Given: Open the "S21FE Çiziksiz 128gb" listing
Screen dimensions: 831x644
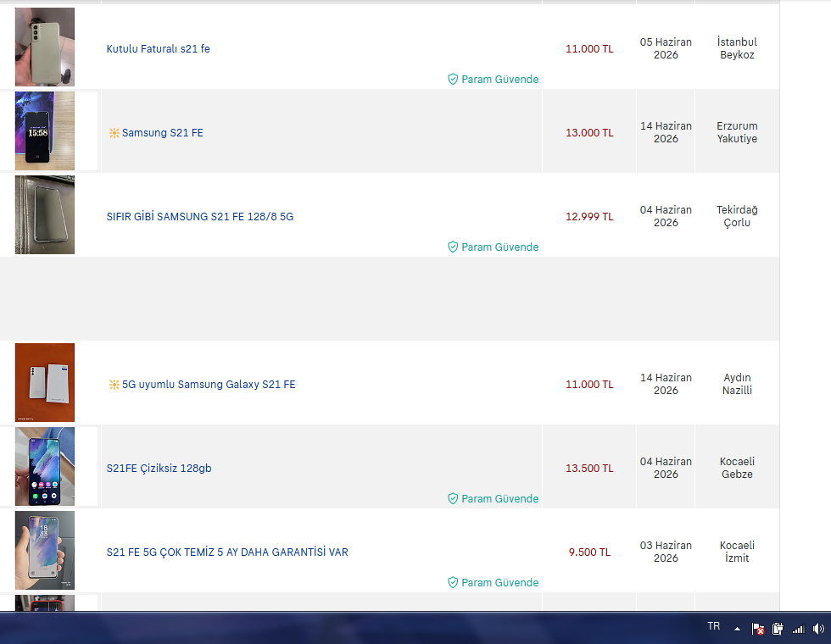Looking at the screenshot, I should point(159,468).
